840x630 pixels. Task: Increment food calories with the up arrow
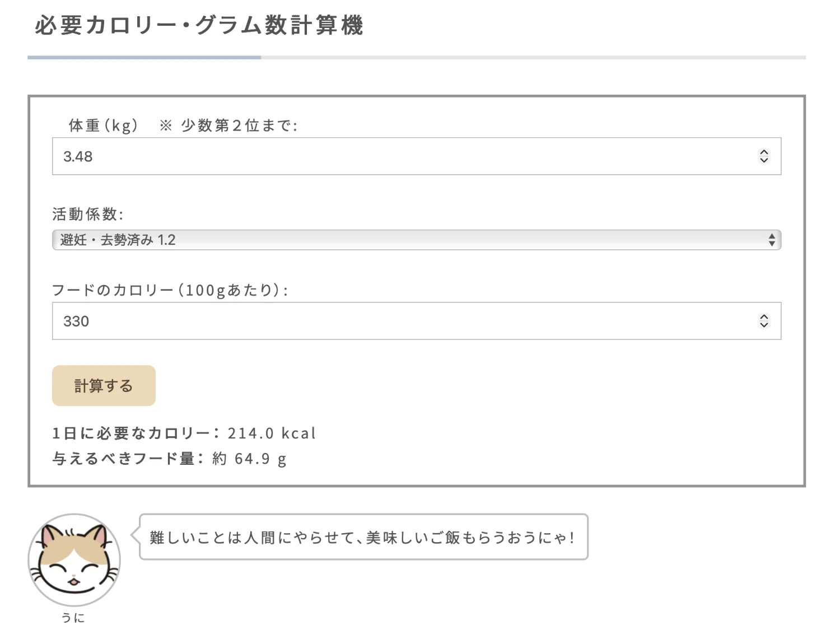(764, 317)
